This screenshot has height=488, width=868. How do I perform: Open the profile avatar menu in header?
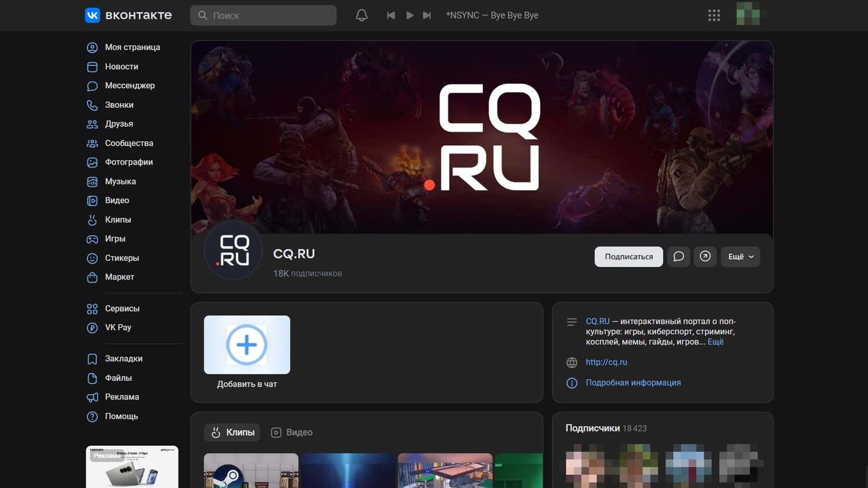tap(748, 15)
